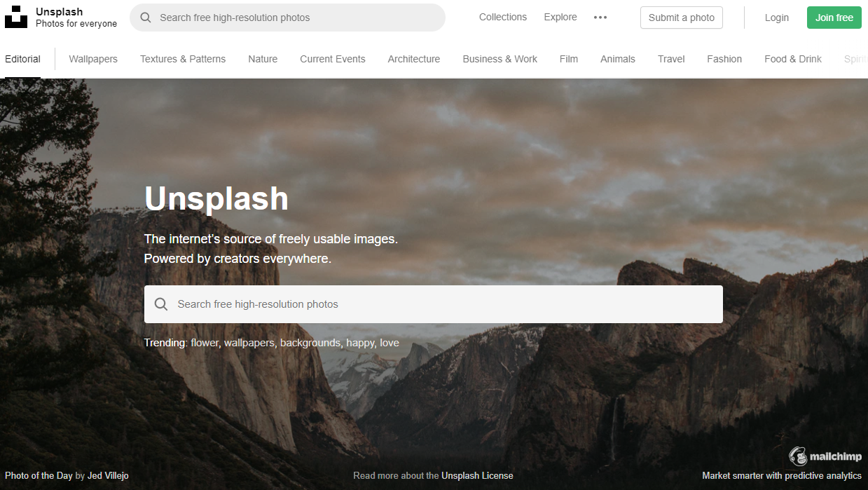Open the three-dots more menu

click(600, 18)
